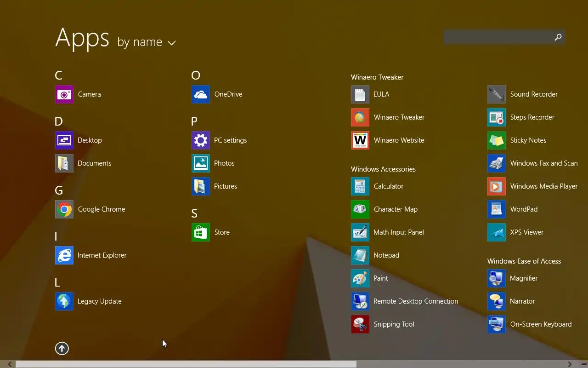Open the Notepad icon

(x=360, y=255)
